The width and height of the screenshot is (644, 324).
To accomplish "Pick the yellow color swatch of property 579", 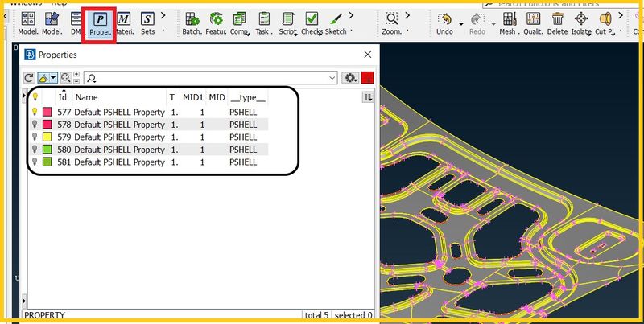I will (47, 137).
